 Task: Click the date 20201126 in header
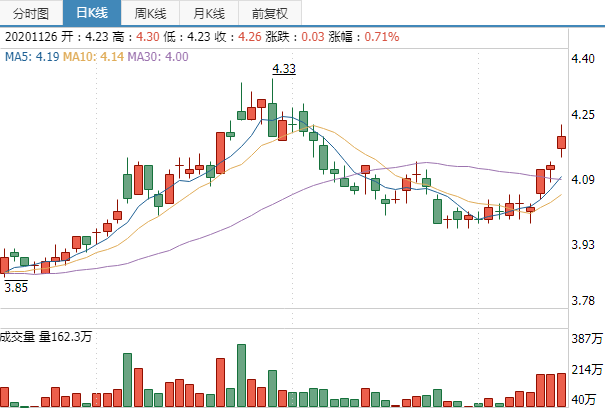31,37
